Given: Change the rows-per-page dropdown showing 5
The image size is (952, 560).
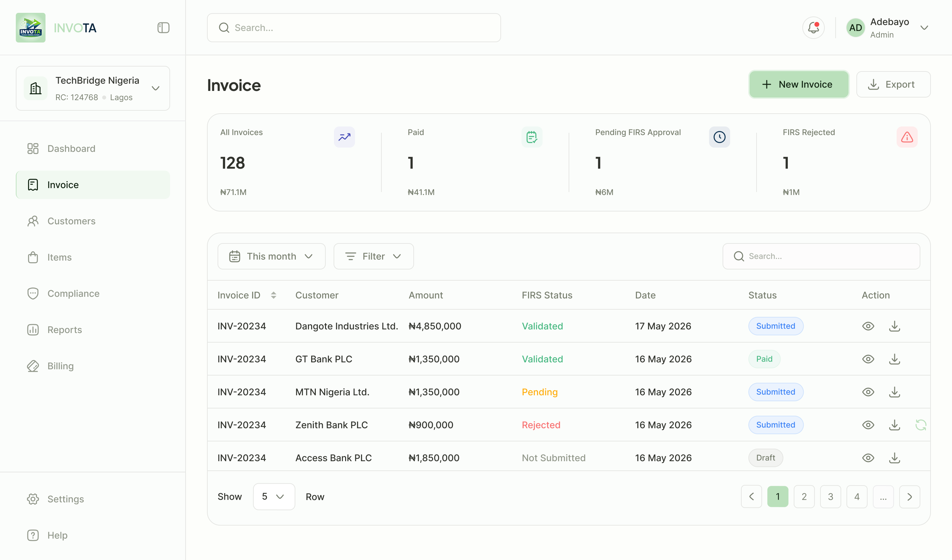Looking at the screenshot, I should click(274, 496).
